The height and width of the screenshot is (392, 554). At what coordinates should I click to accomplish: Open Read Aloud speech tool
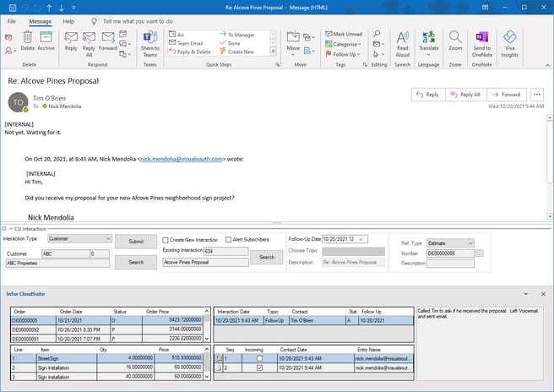click(x=402, y=42)
